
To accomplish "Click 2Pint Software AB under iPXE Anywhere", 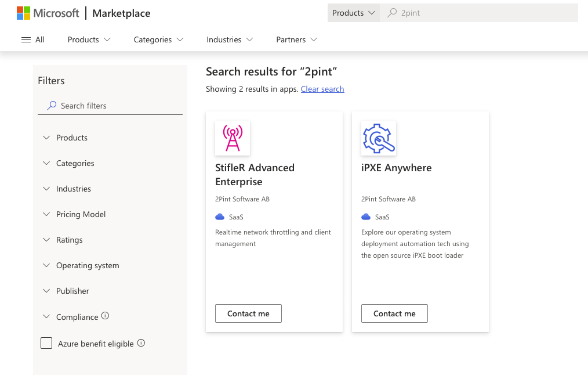I will [x=389, y=199].
